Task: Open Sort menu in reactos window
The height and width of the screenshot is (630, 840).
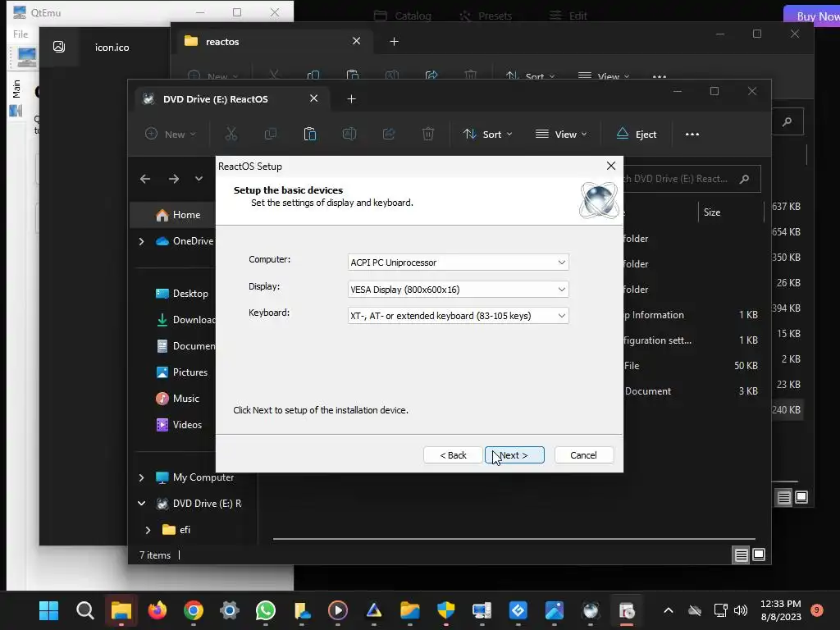Action: [x=530, y=76]
